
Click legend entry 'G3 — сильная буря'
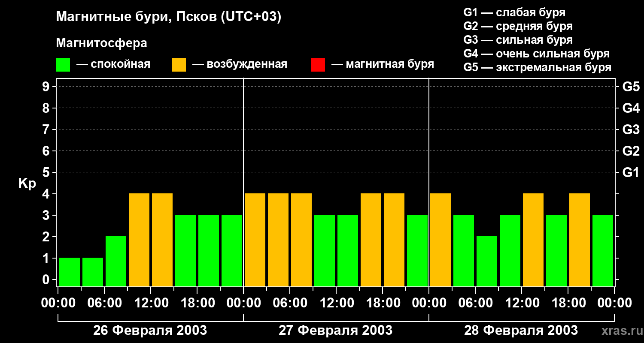[518, 40]
